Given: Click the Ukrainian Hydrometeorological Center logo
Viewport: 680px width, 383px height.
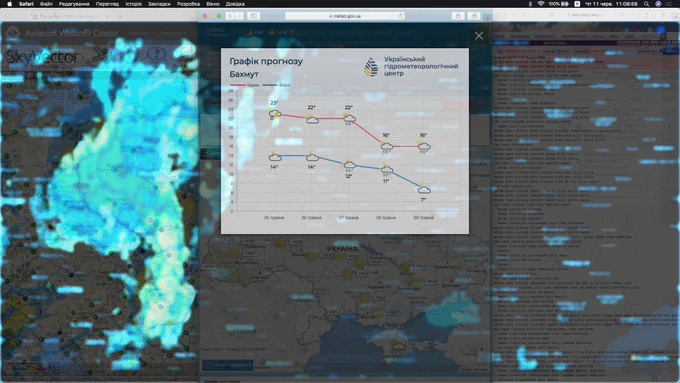Looking at the screenshot, I should tap(411, 66).
